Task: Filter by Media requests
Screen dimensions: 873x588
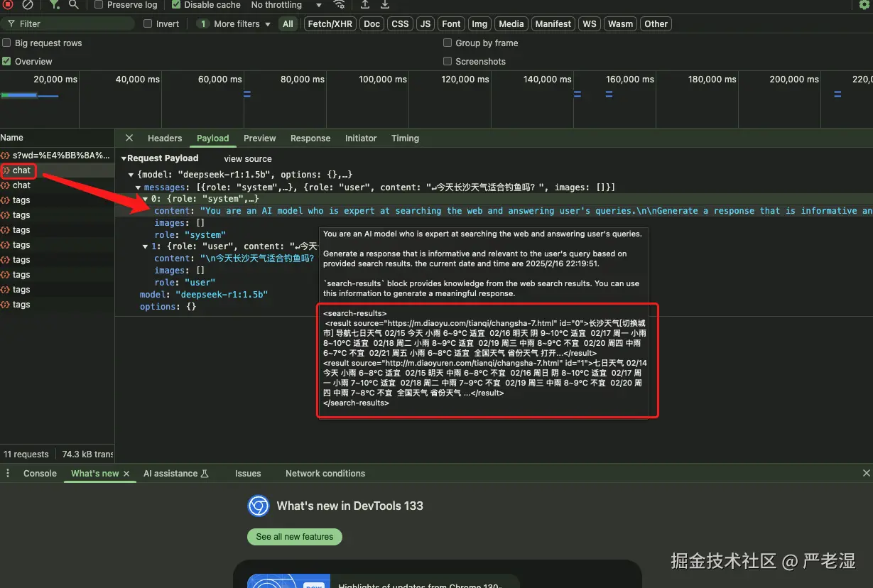Action: click(x=511, y=23)
